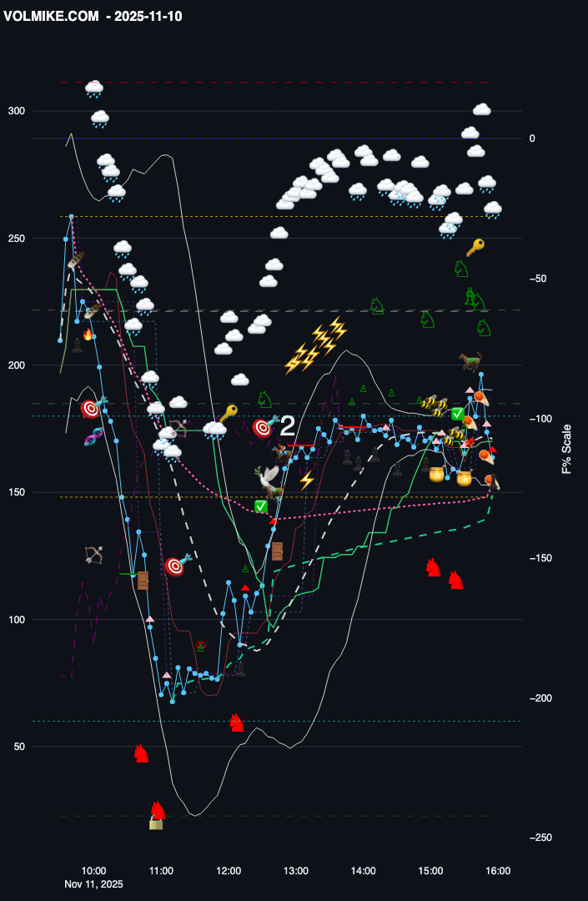
Task: Click the red knight near 15:00
Action: click(433, 567)
